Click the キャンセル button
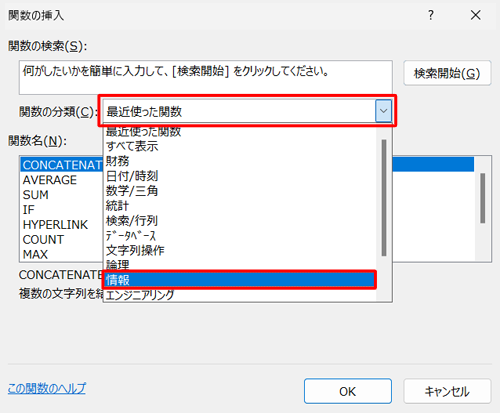This screenshot has width=500, height=413. 447,391
